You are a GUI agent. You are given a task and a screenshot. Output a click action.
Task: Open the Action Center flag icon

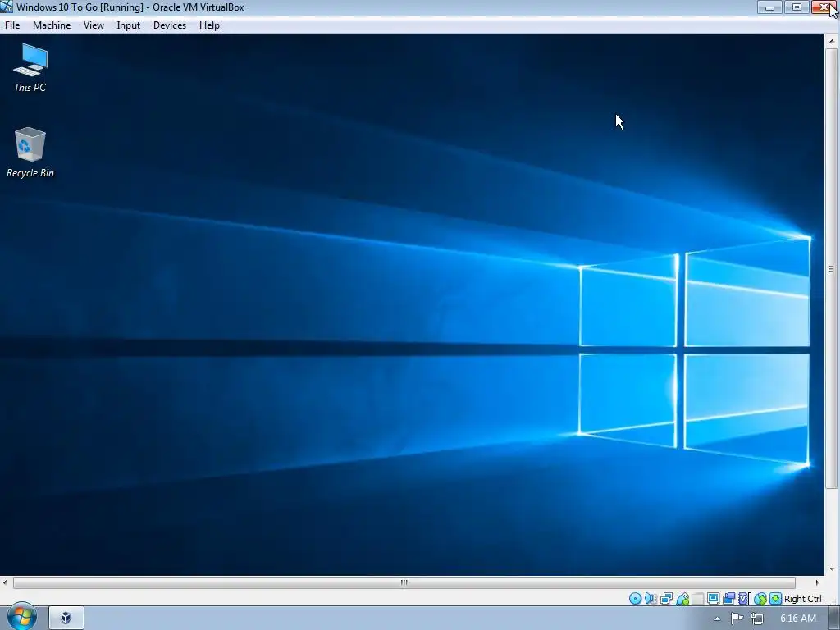point(737,619)
